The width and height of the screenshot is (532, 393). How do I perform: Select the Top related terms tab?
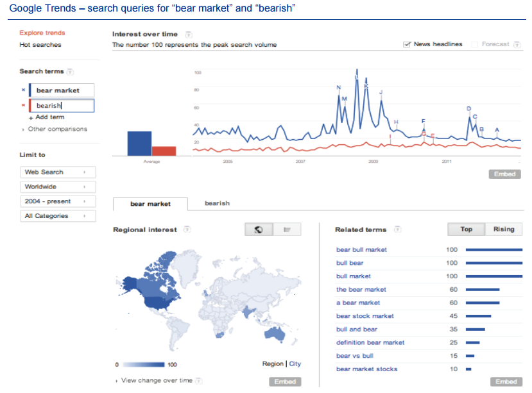pos(466,230)
